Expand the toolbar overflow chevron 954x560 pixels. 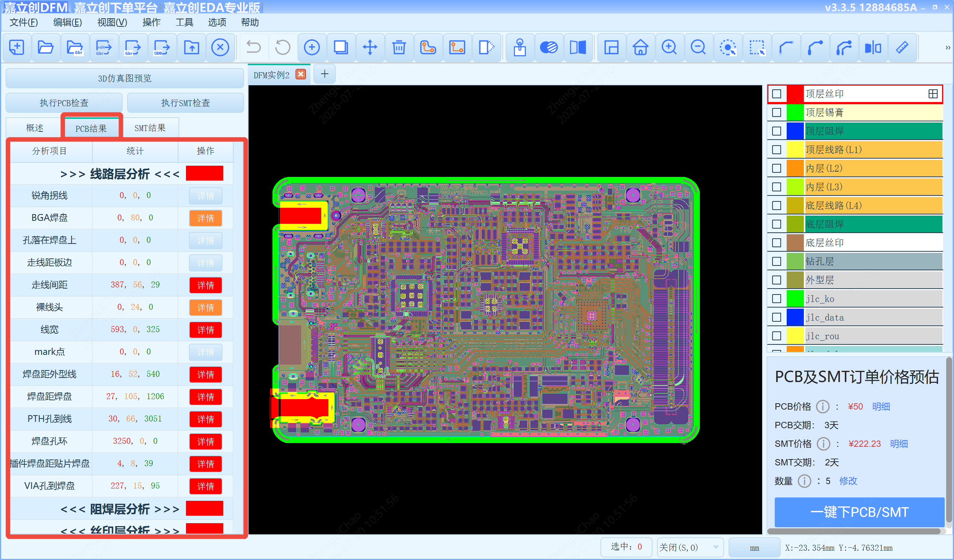pyautogui.click(x=948, y=48)
